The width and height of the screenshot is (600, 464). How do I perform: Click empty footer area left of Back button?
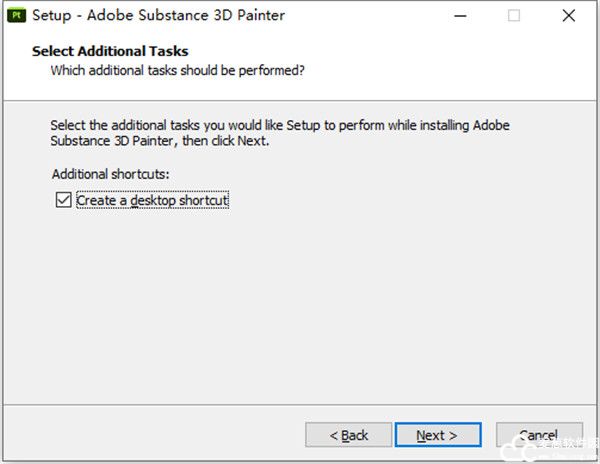point(150,435)
